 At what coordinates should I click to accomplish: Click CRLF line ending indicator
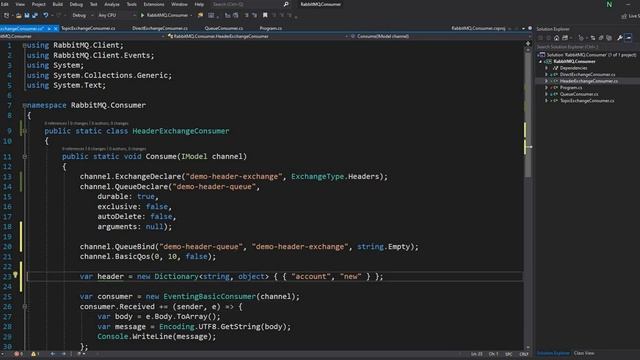coord(524,354)
